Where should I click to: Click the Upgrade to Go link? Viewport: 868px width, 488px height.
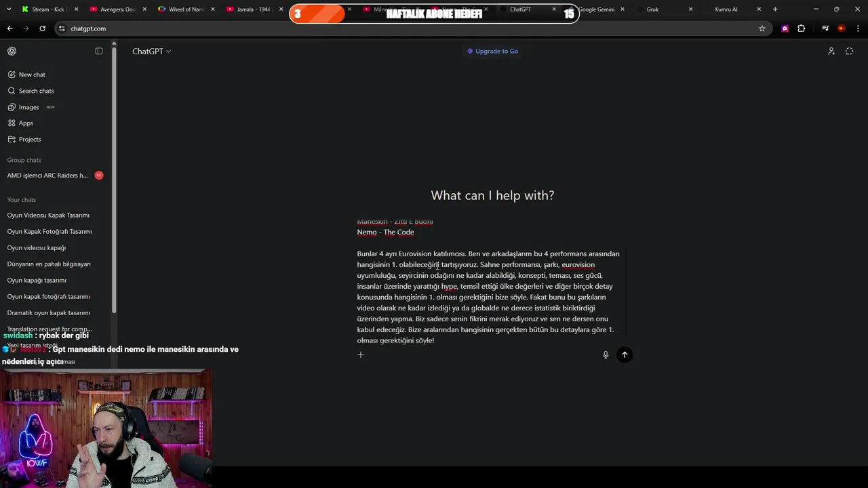click(492, 52)
